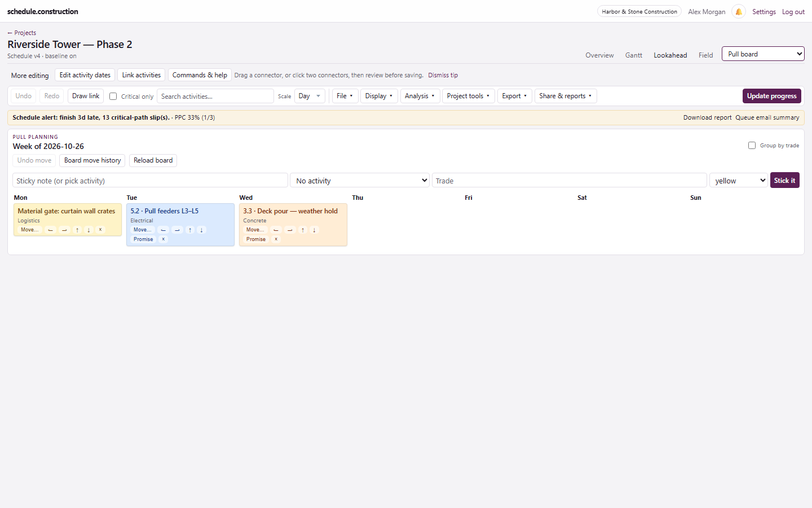Expand the File menu

click(345, 96)
